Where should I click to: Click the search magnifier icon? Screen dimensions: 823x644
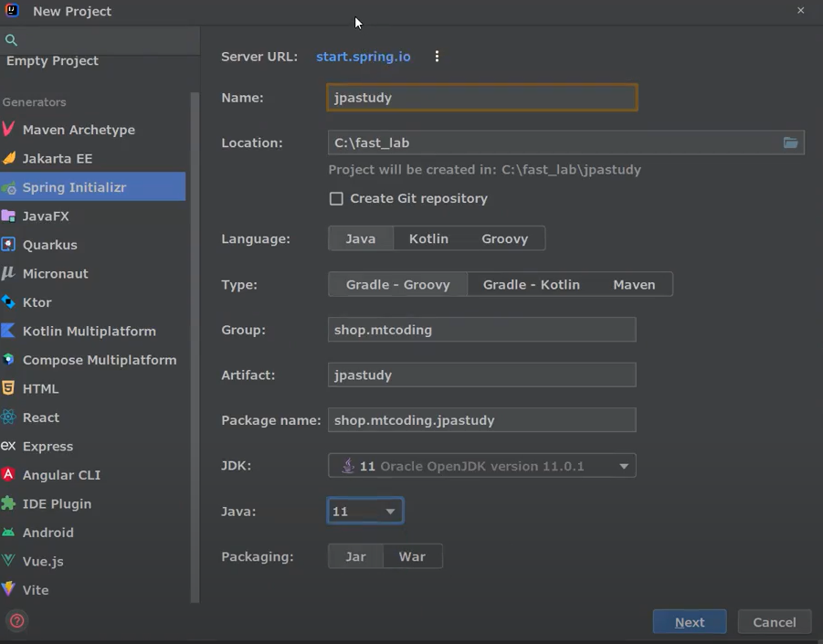pos(11,40)
